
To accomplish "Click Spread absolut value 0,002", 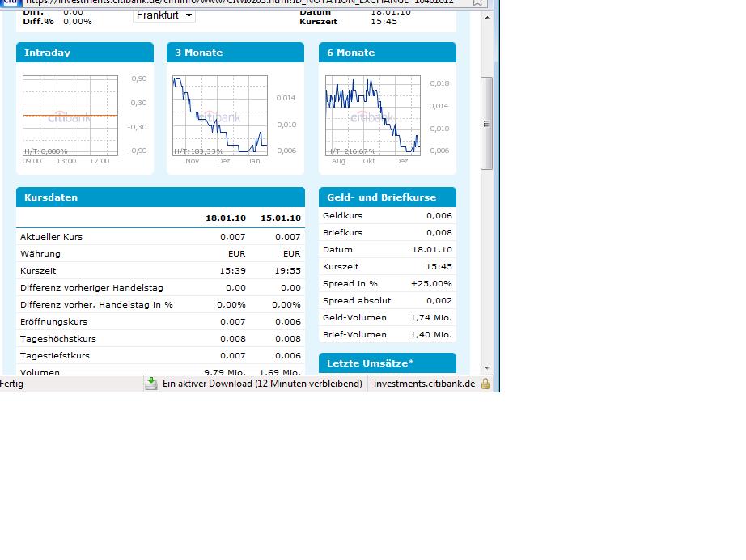I will tap(439, 301).
